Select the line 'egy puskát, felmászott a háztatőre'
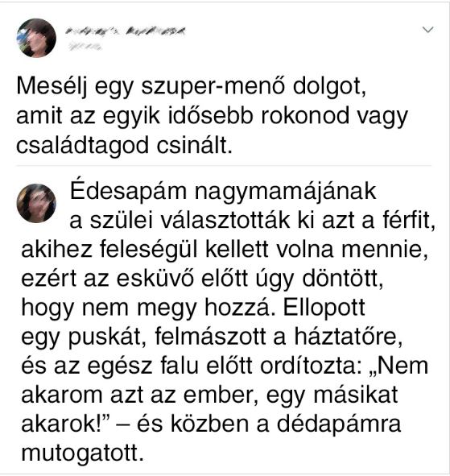The image size is (450, 476). coord(212,337)
